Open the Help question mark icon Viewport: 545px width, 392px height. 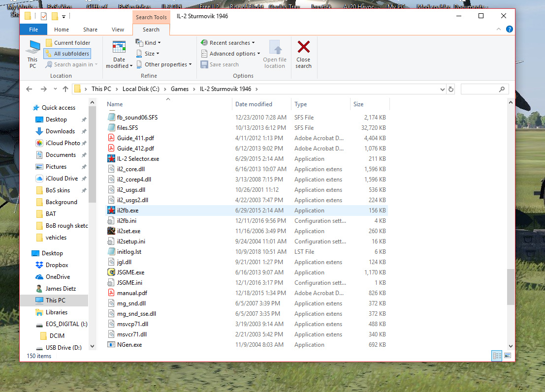click(509, 29)
